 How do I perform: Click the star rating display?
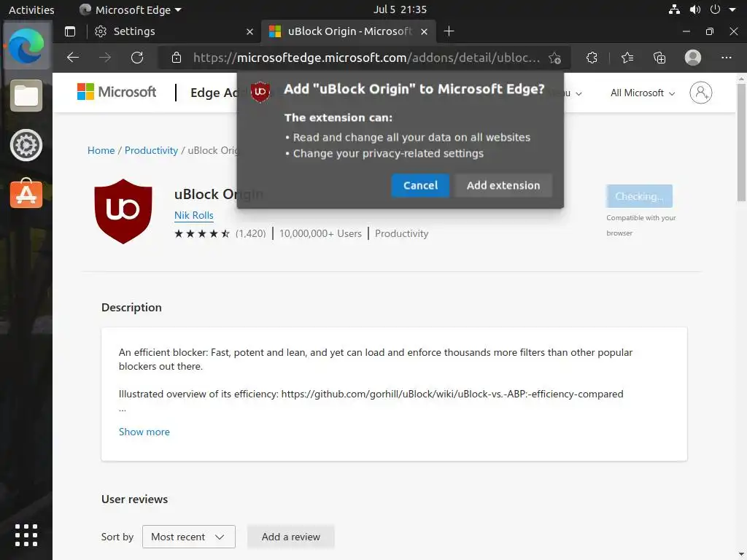202,233
